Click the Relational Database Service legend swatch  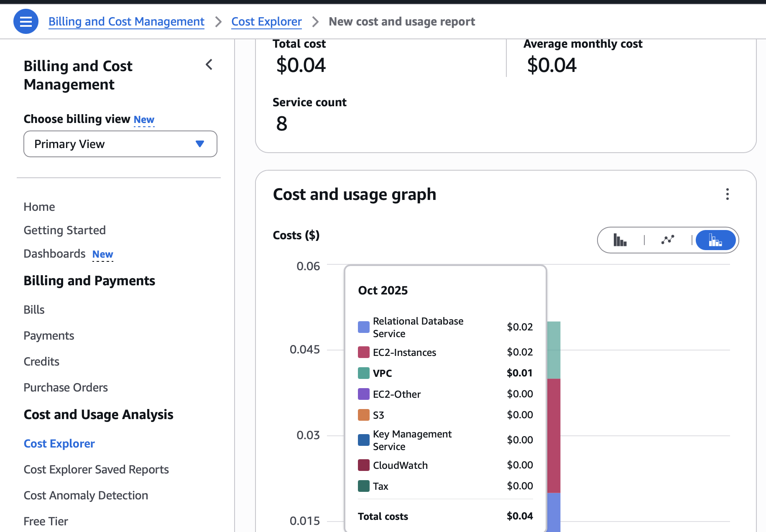364,327
